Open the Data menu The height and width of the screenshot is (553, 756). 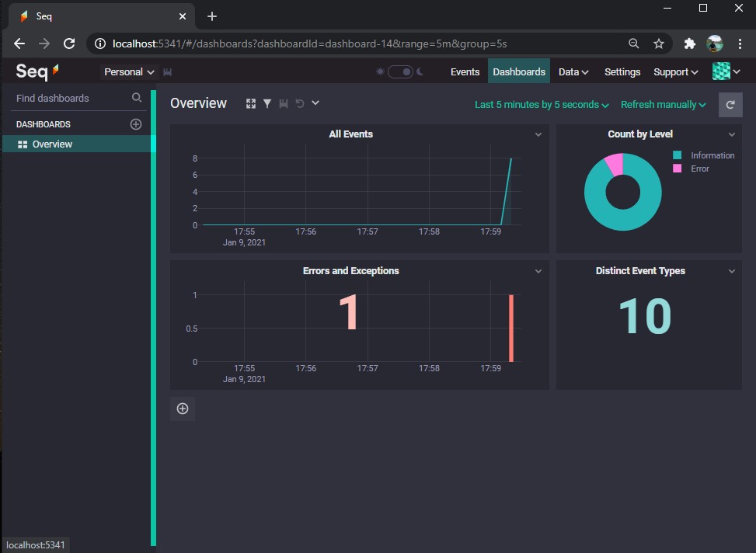[573, 71]
